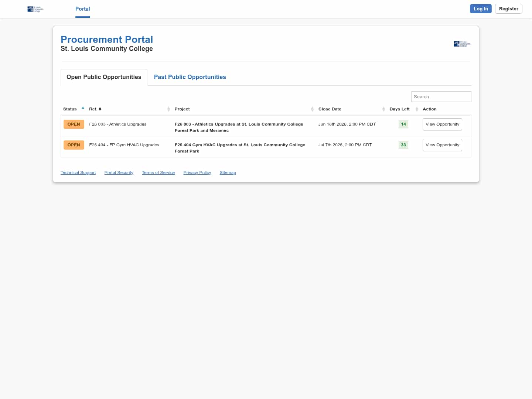This screenshot has width=532, height=399.
Task: Click the Log In button
Action: (481, 9)
